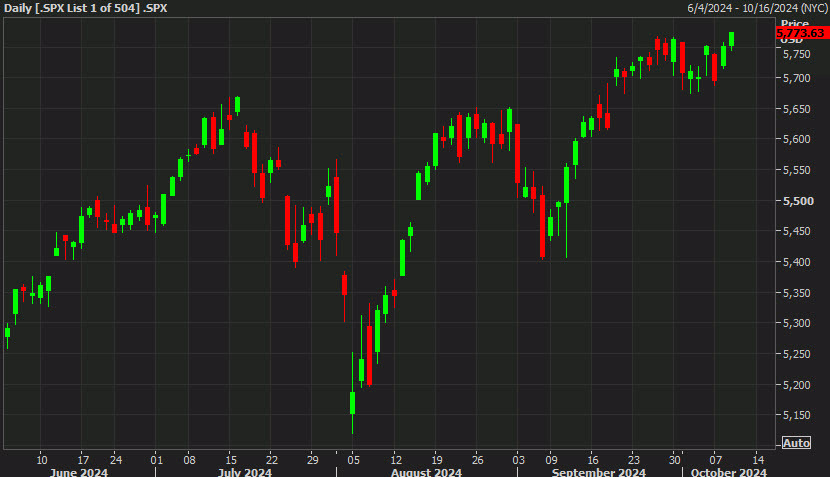Click the 'August 2024' month label
The image size is (830, 477).
[426, 472]
